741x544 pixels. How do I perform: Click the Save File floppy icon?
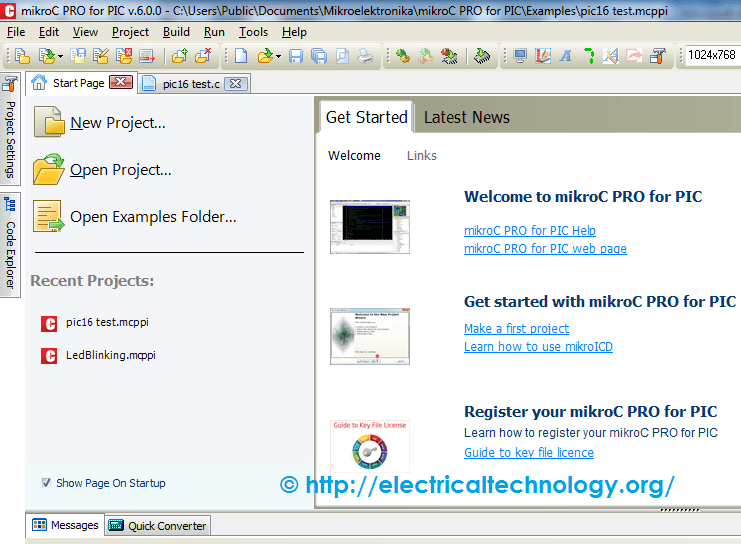tap(296, 56)
